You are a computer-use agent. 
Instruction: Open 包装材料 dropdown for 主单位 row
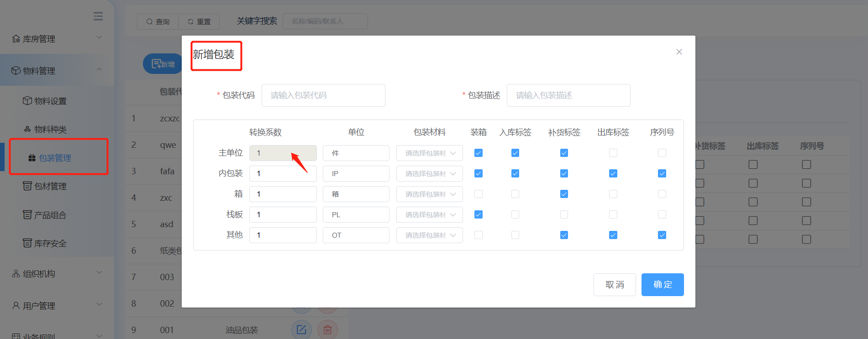[429, 153]
